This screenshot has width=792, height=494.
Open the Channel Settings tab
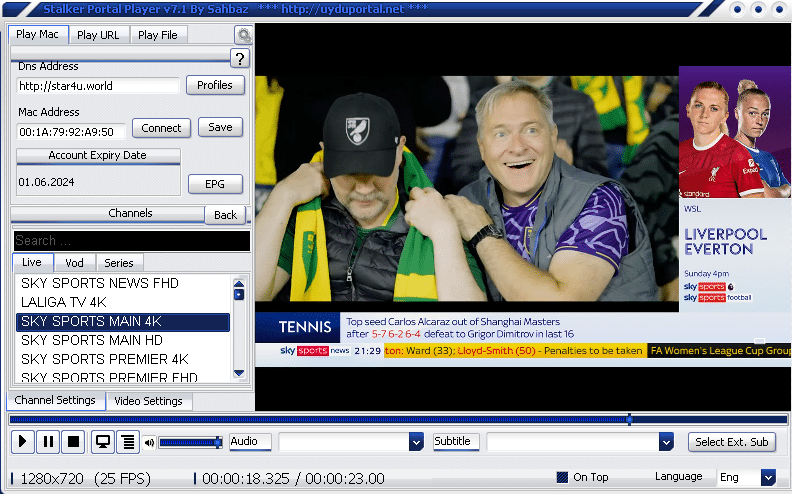click(x=56, y=400)
